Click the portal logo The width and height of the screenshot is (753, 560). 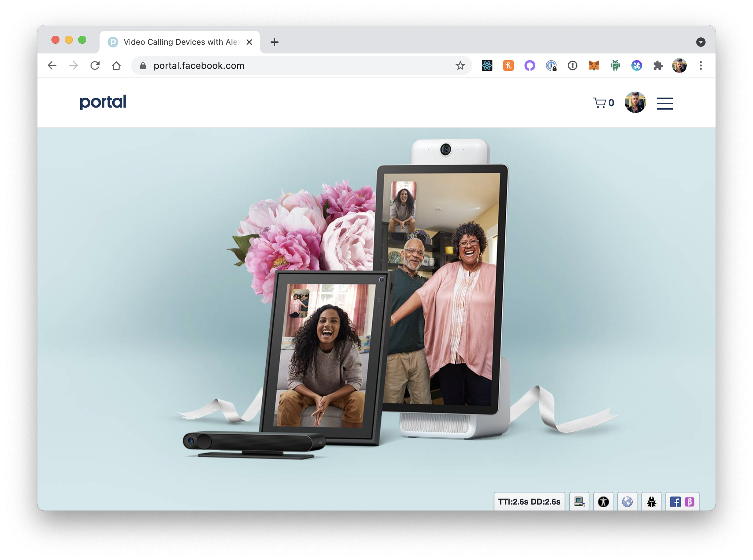103,102
